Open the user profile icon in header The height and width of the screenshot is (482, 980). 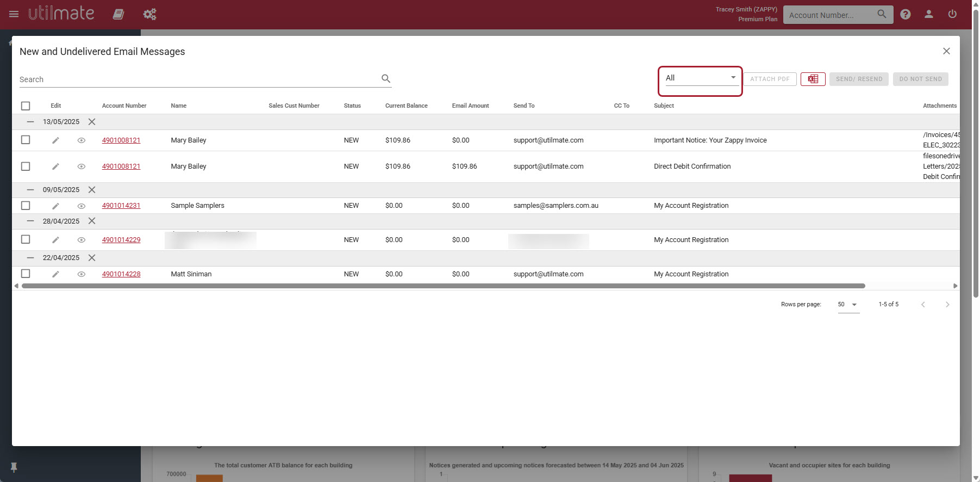[928, 15]
